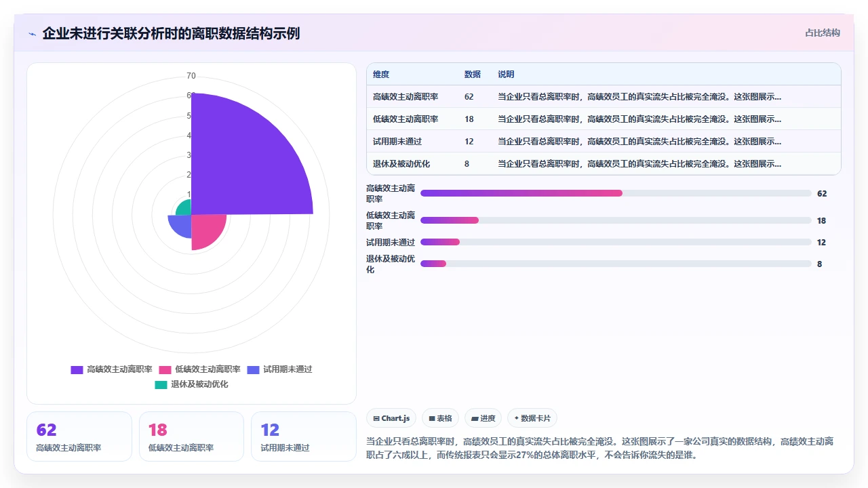Image resolution: width=868 pixels, height=488 pixels.
Task: Click the axis label 70 on chart
Action: point(191,76)
